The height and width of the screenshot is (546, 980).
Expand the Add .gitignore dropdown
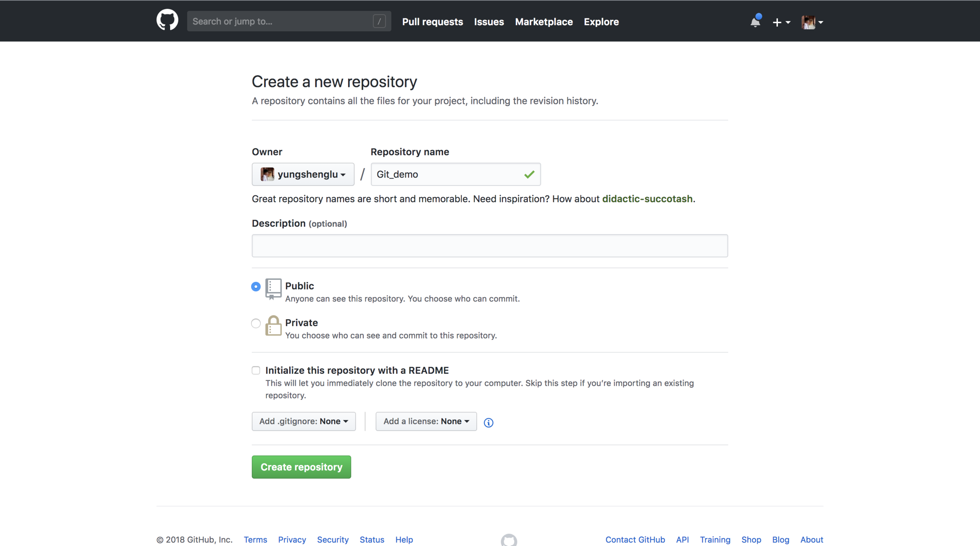(x=303, y=421)
